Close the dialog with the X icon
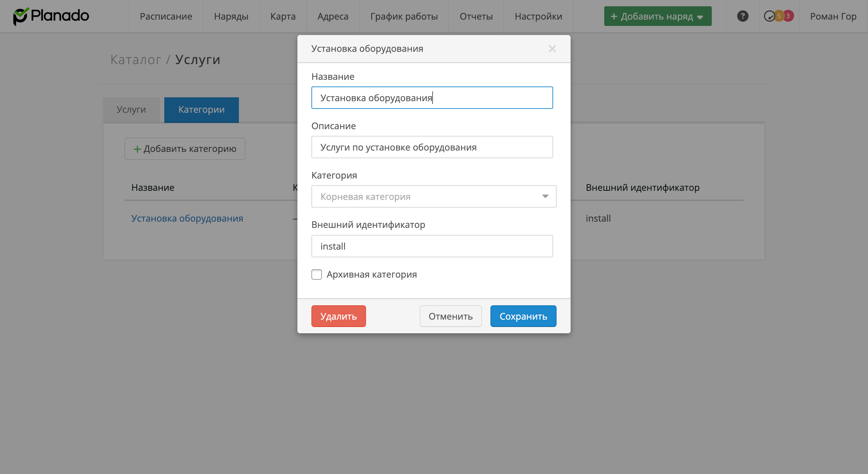This screenshot has height=474, width=868. 552,49
